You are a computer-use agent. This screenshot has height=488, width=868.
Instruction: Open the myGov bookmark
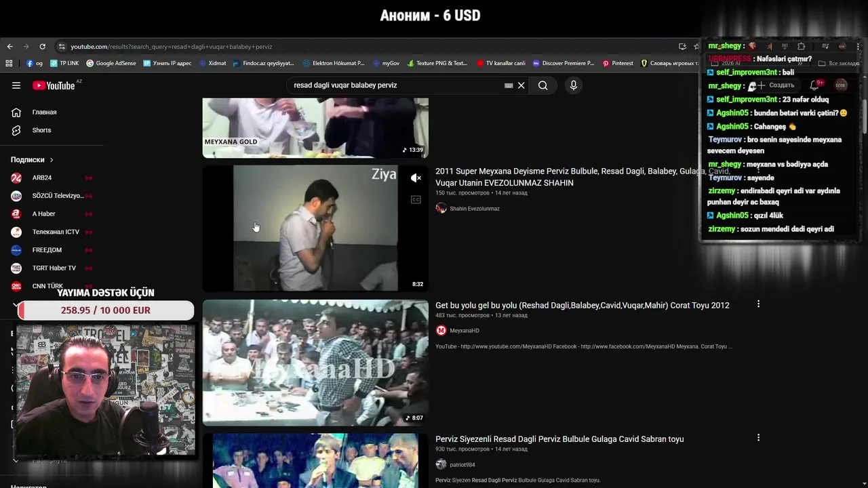(387, 63)
